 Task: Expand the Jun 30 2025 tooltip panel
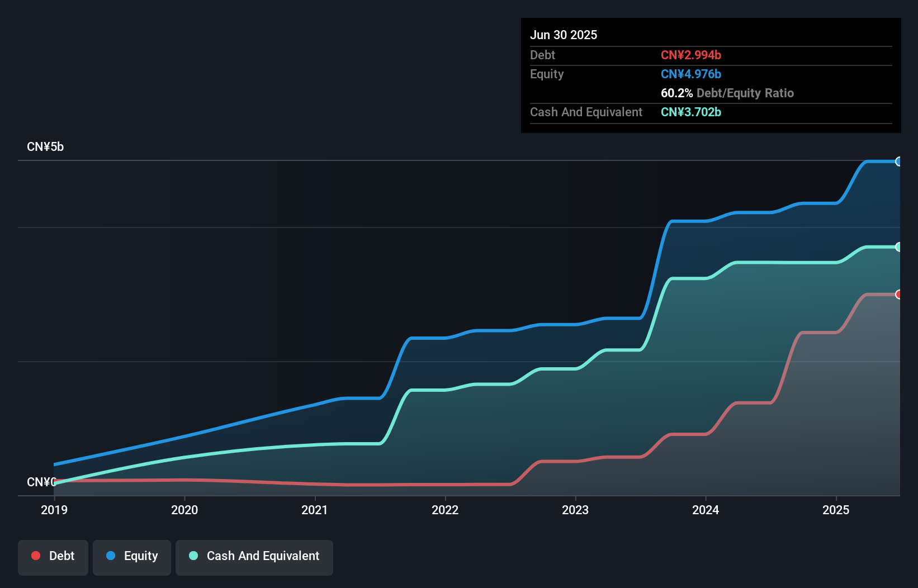tap(564, 35)
